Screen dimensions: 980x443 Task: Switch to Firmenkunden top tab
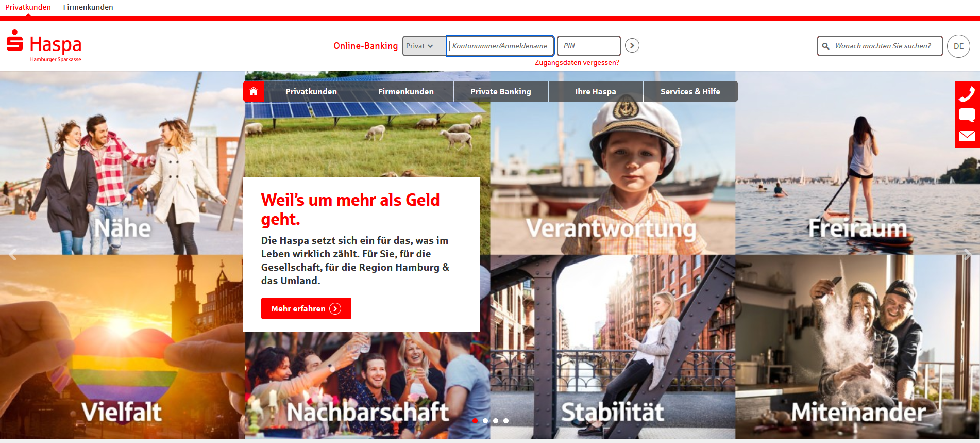point(88,7)
